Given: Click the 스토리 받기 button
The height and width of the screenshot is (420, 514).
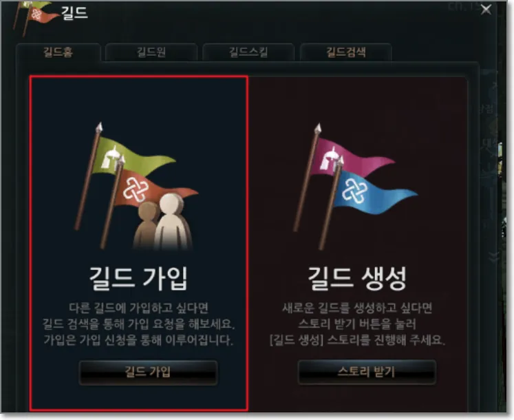Looking at the screenshot, I should (x=367, y=372).
